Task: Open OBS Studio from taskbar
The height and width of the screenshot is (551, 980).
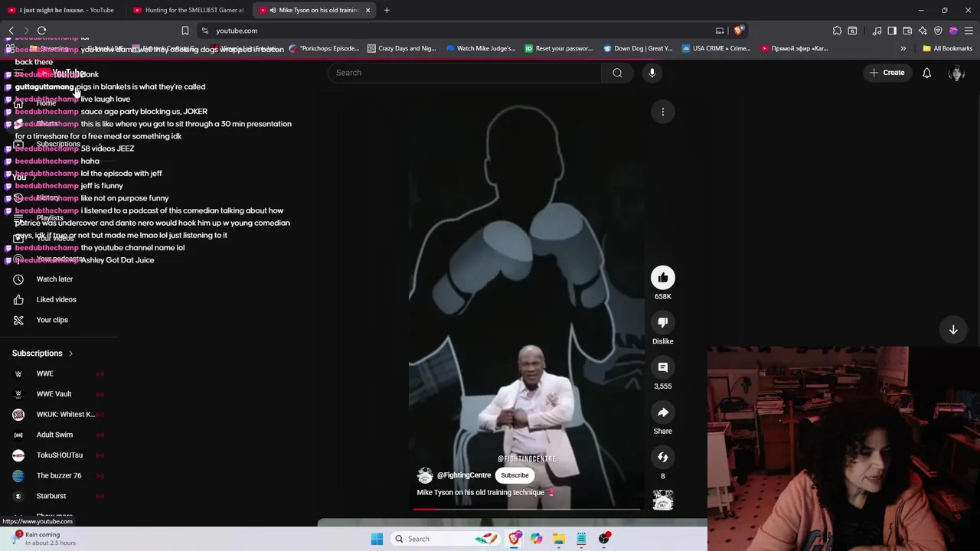Action: coord(604,539)
